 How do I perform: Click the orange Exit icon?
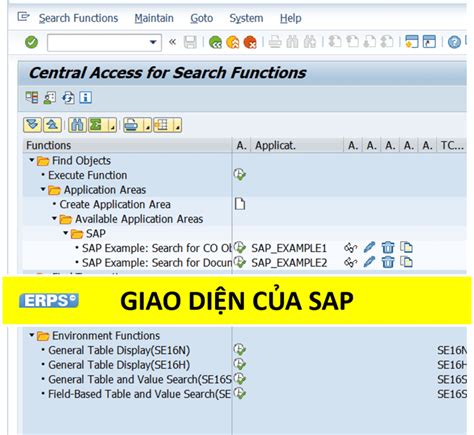pyautogui.click(x=233, y=42)
